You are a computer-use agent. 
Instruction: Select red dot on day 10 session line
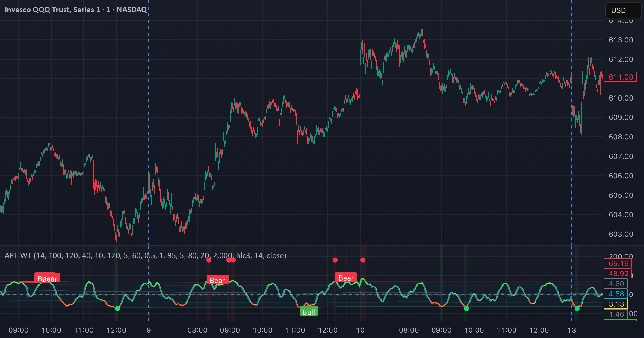tap(363, 260)
